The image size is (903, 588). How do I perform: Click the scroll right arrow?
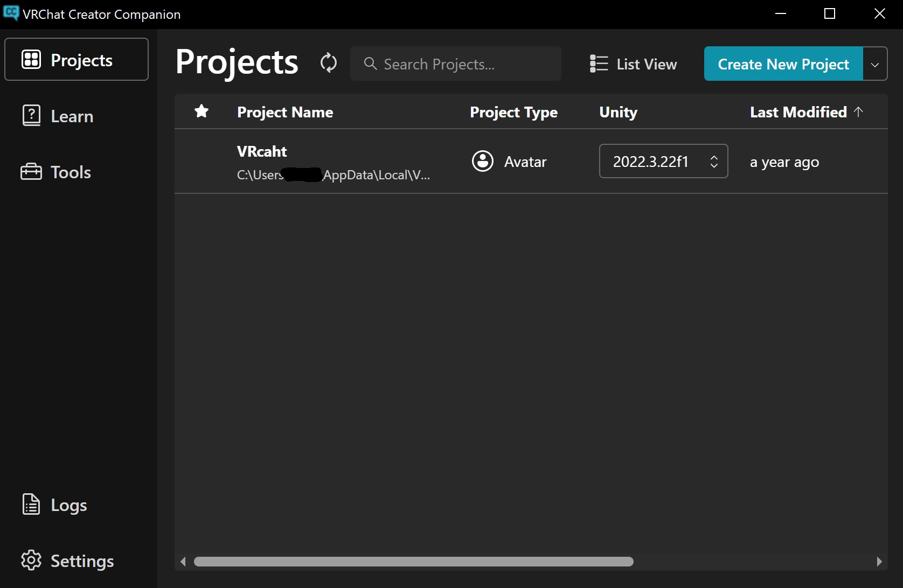click(879, 562)
